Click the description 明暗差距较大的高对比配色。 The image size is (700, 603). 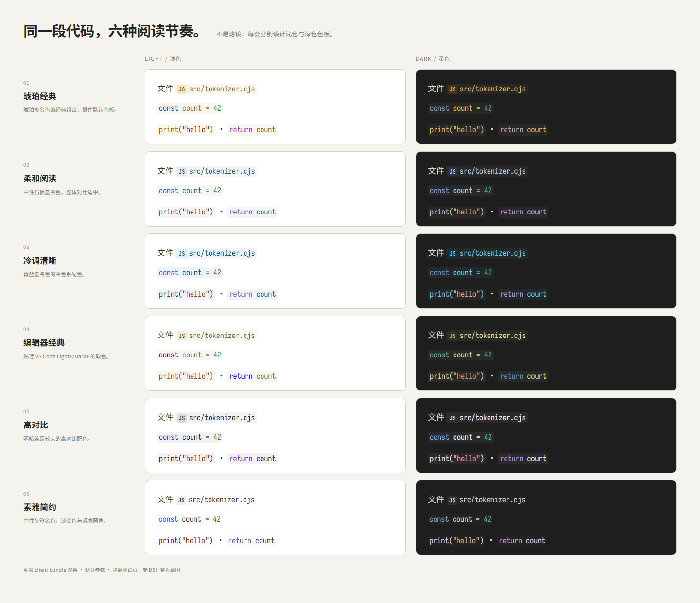(x=57, y=439)
